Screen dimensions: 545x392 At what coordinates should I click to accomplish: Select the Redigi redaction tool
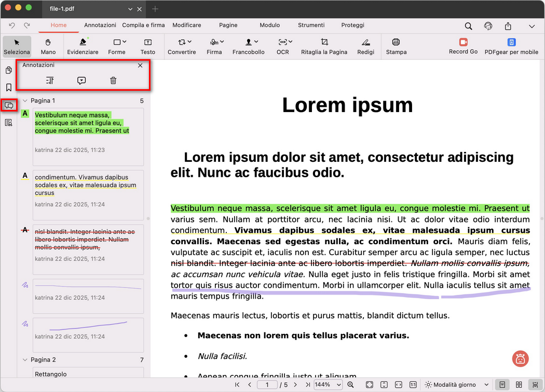click(x=365, y=46)
